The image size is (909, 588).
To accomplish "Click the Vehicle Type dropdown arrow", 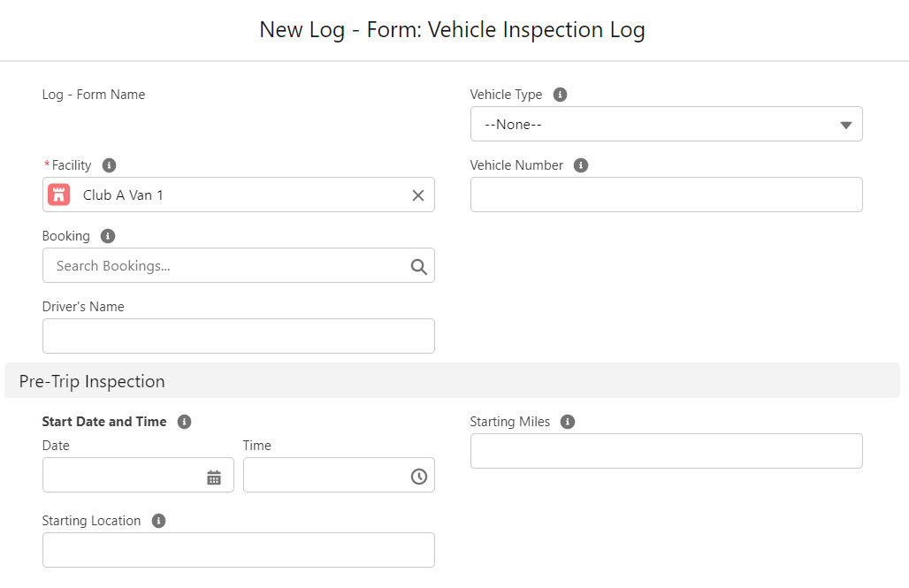I will (x=844, y=124).
